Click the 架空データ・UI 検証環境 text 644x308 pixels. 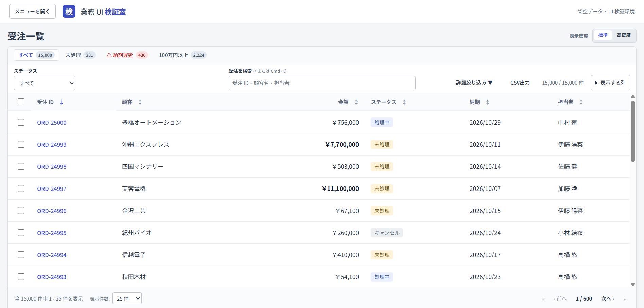click(606, 12)
